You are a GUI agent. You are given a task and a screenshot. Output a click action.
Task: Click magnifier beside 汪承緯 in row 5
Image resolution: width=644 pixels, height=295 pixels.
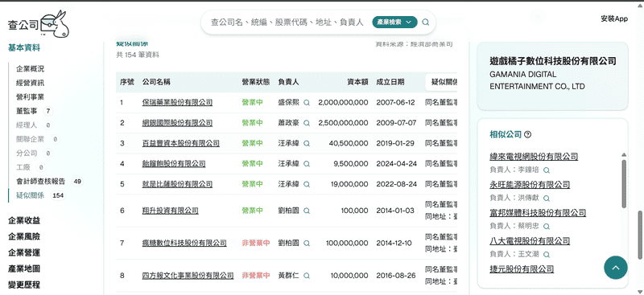pos(307,184)
